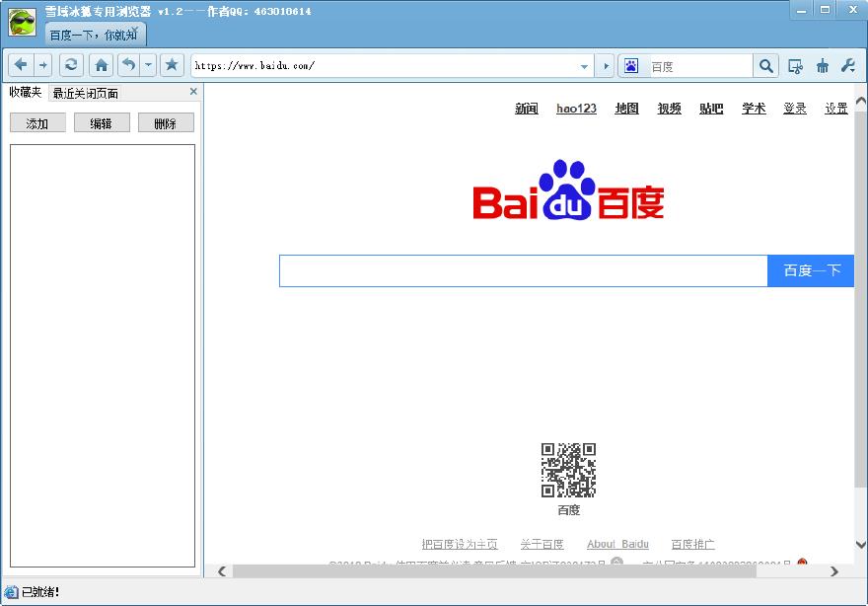Choose a search engine via Baidu paw icon
This screenshot has height=606, width=868.
pos(631,66)
